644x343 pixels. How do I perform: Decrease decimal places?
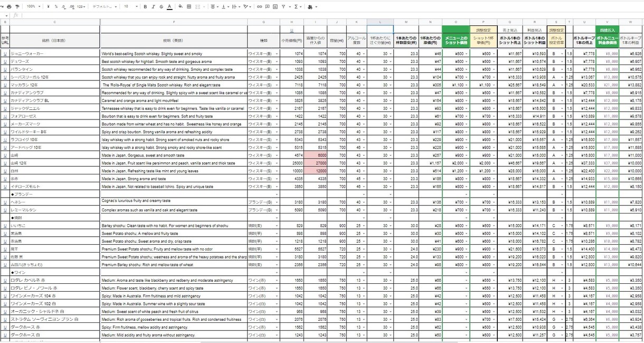[64, 7]
